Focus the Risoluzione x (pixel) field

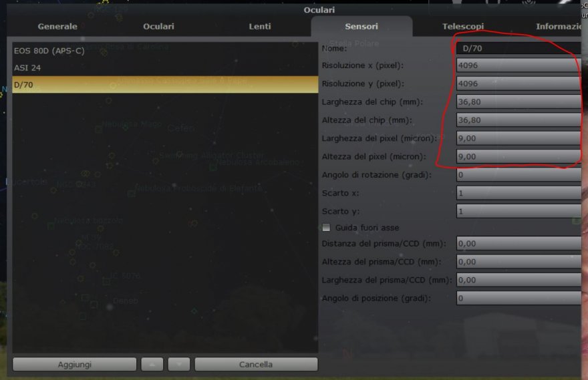click(x=519, y=65)
